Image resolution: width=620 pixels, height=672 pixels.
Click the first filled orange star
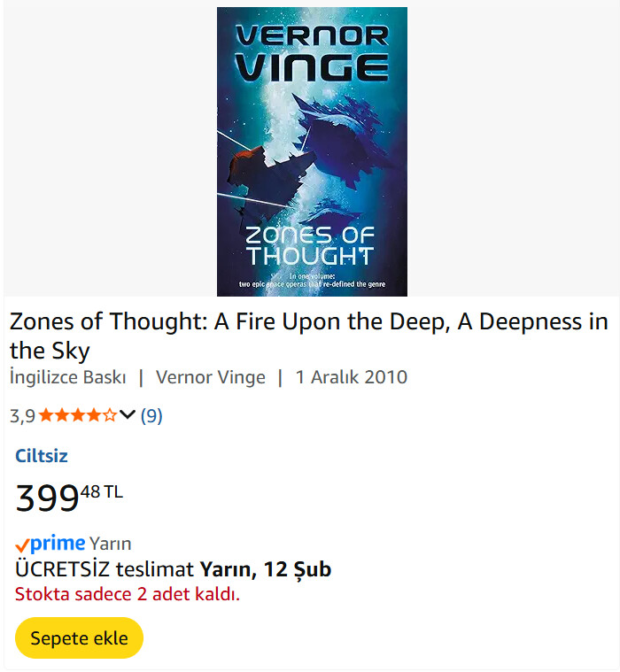pos(46,414)
